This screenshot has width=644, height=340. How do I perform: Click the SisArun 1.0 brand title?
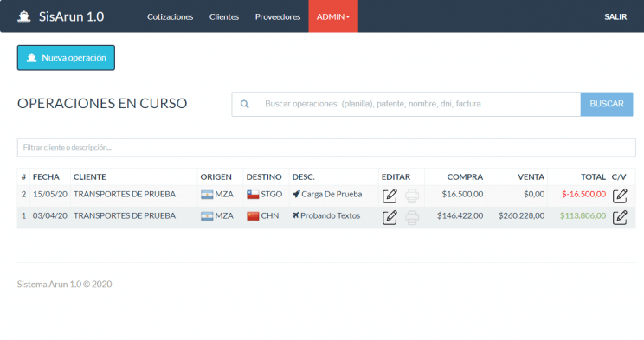tap(72, 16)
